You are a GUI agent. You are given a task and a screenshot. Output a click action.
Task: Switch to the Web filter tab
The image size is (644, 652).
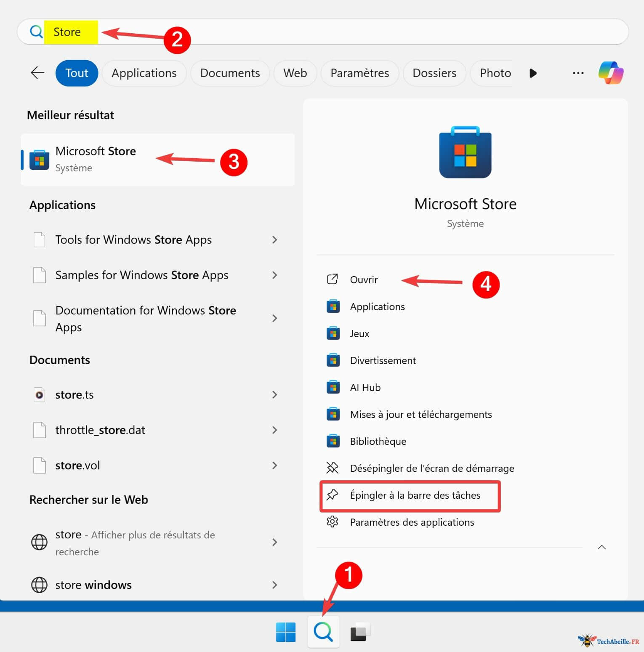pyautogui.click(x=295, y=73)
